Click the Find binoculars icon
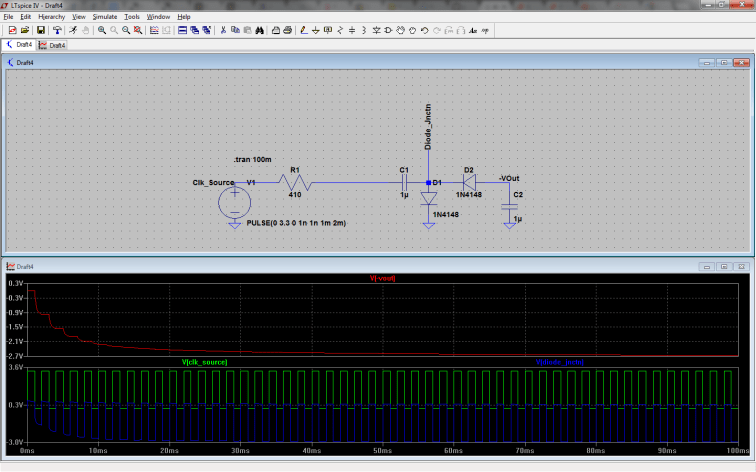The image size is (756, 472). click(x=259, y=31)
